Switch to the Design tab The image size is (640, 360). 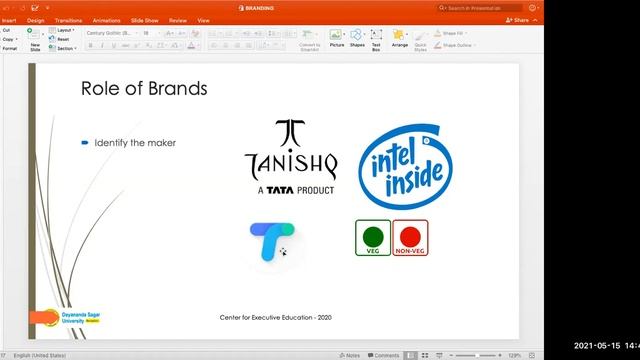pos(36,20)
